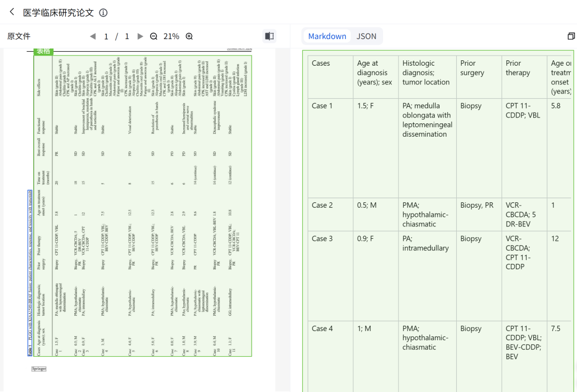Select the Case 3 age cell '12'
The width and height of the screenshot is (577, 392).
pos(559,276)
